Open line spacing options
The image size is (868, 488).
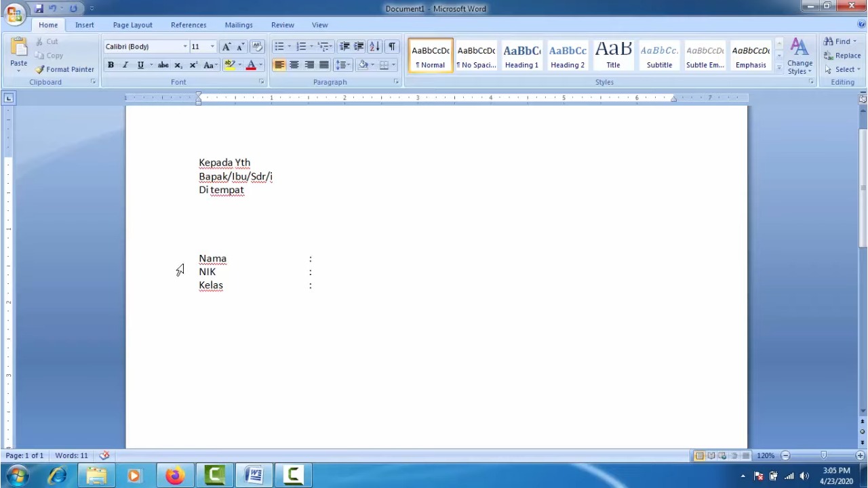click(342, 65)
